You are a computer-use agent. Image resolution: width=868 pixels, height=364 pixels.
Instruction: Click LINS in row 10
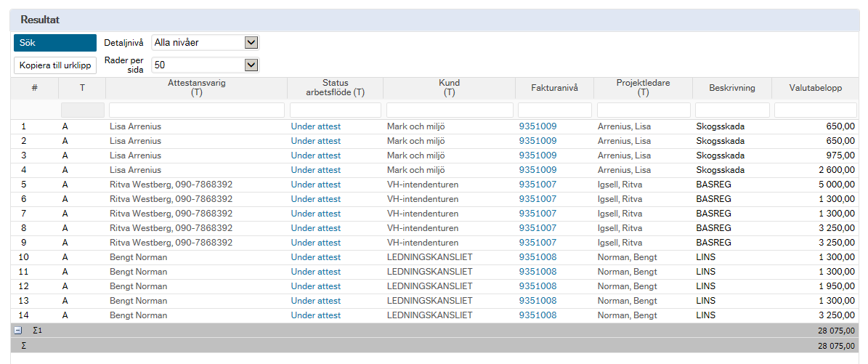[706, 257]
